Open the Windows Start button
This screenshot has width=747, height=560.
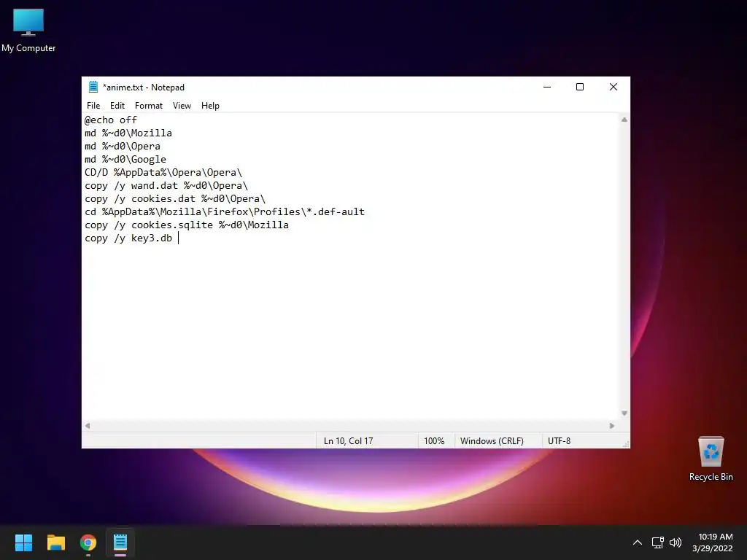(x=23, y=542)
